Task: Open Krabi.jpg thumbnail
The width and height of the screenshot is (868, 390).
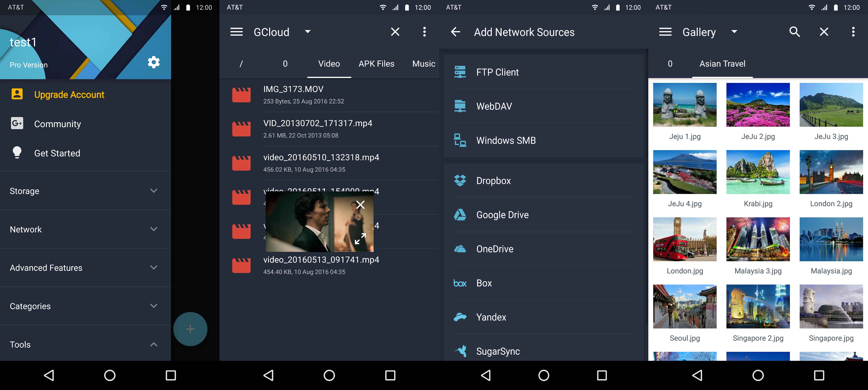Action: [x=758, y=172]
